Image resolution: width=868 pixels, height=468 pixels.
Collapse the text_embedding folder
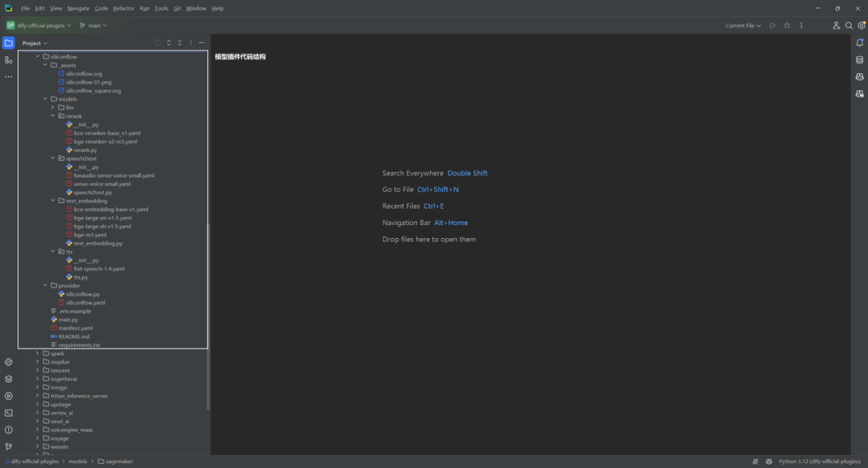(x=53, y=200)
